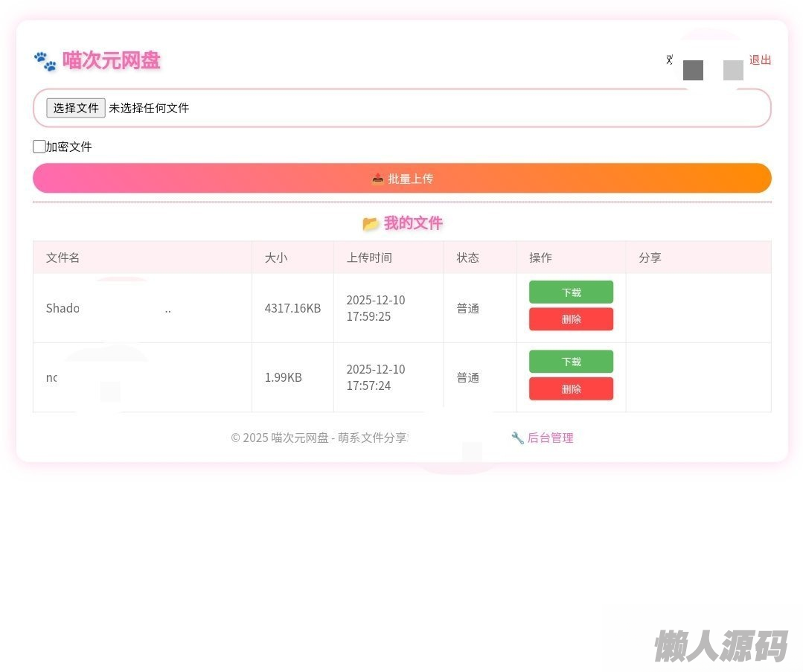Click the dark gray avatar square
The width and height of the screenshot is (803, 672).
click(693, 70)
